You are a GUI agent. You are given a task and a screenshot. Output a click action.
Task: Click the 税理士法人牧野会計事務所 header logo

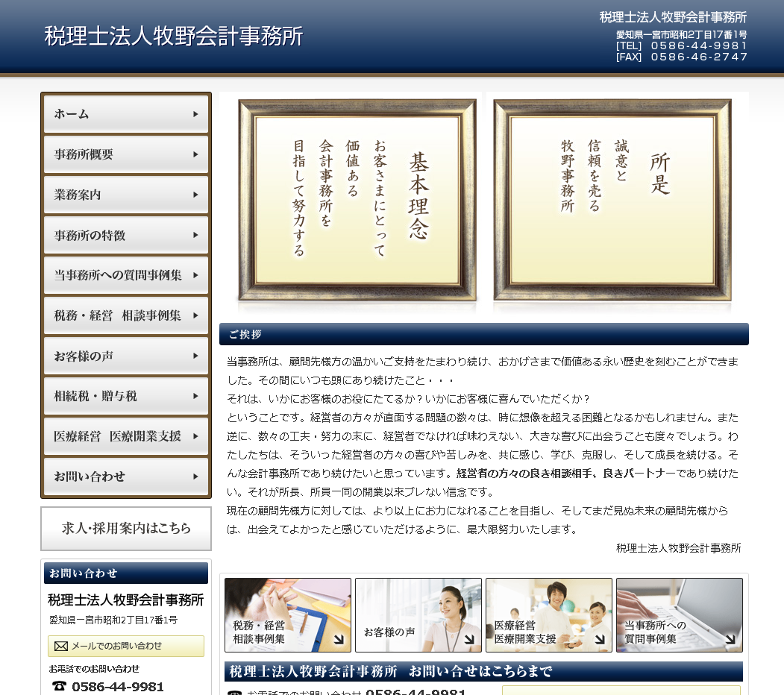point(174,35)
